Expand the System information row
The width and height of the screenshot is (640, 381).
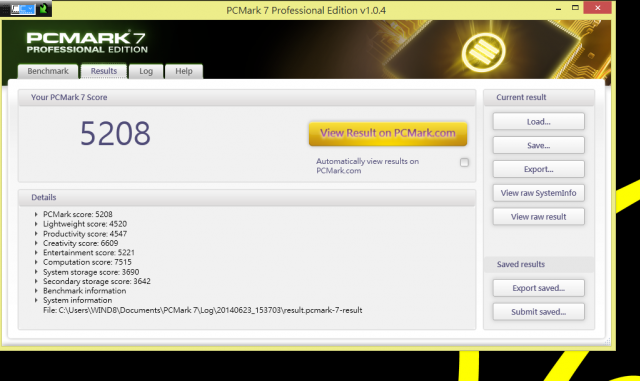[36, 300]
